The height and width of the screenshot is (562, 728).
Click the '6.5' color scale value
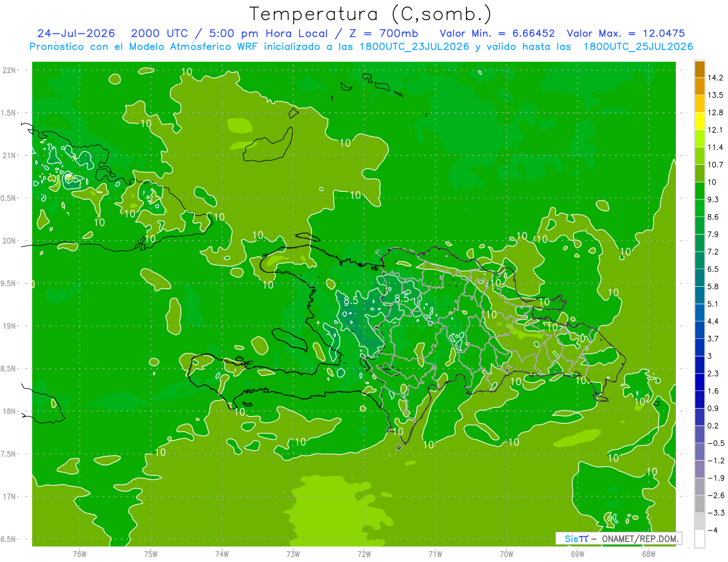coord(713,269)
